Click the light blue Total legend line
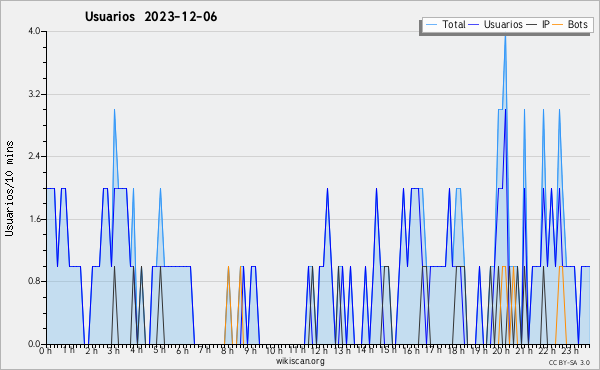 [431, 25]
